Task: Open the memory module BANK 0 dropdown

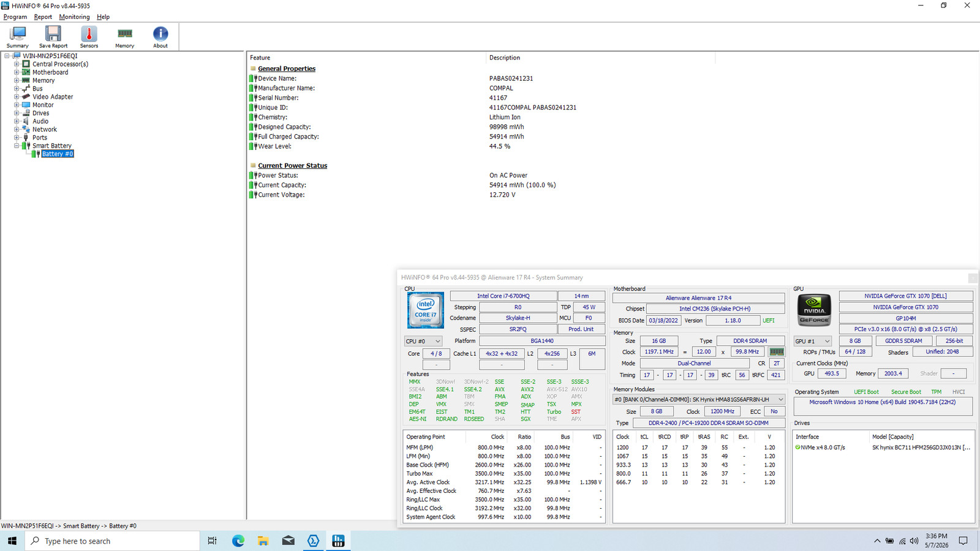Action: [x=699, y=399]
